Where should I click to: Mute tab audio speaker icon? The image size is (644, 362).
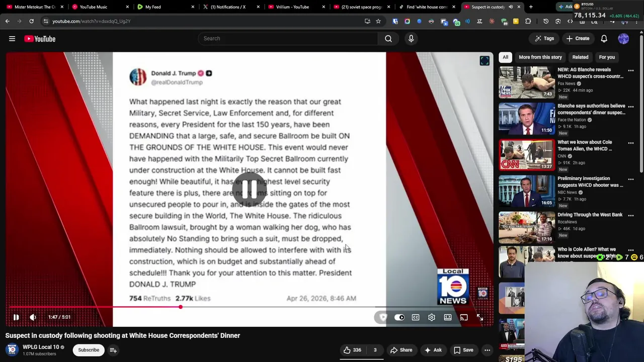(511, 7)
